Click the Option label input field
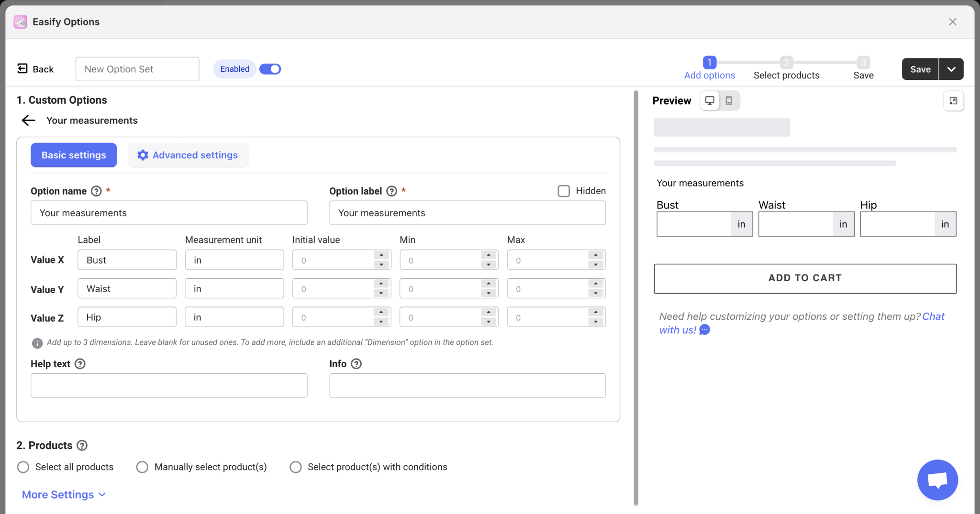 pyautogui.click(x=468, y=213)
